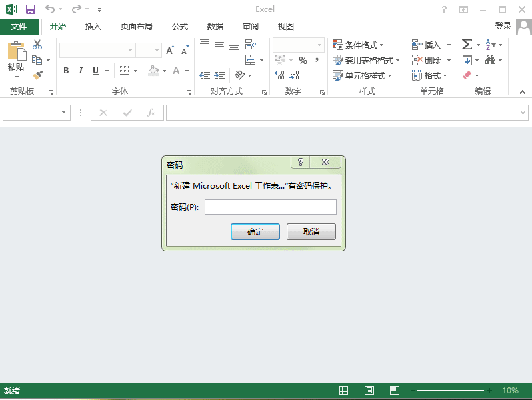This screenshot has width=532, height=400.
Task: Click the Paste clipboard icon
Action: (16, 51)
